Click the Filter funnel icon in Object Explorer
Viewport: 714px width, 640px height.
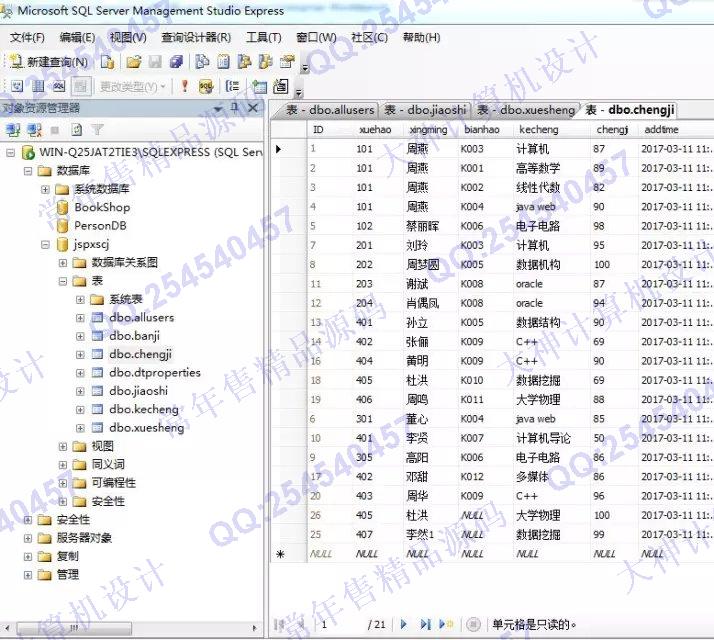(x=97, y=130)
